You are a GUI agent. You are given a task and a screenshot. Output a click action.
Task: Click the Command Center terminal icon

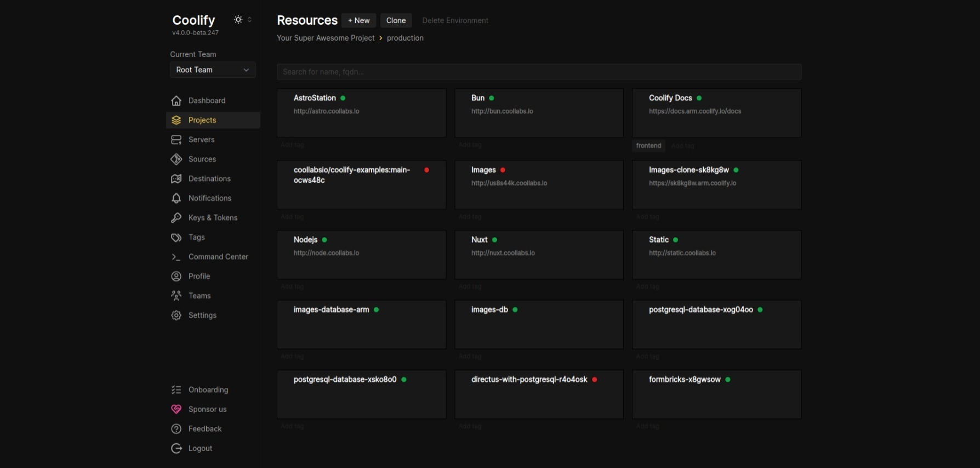pos(176,257)
